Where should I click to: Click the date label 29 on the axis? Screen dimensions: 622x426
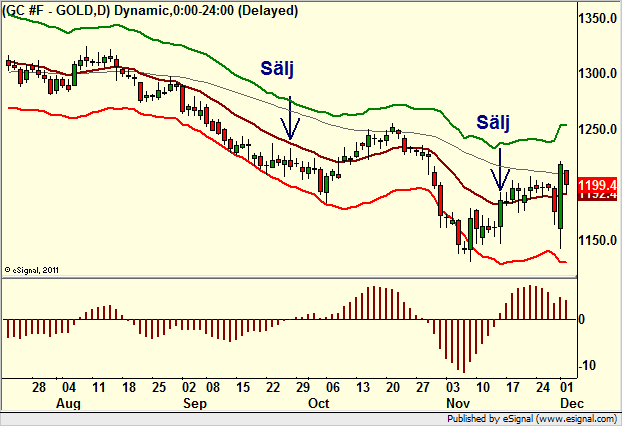point(303,387)
